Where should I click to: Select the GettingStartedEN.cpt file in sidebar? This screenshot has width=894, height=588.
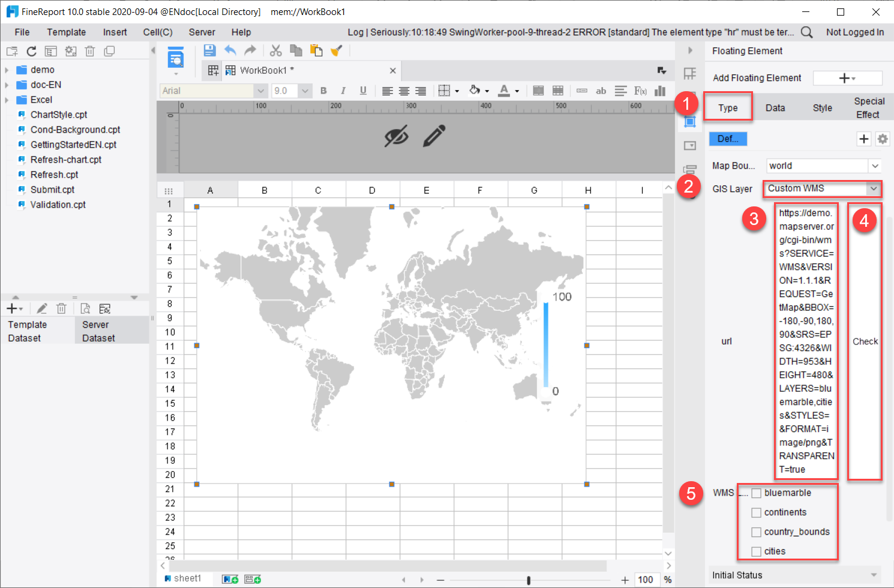click(x=73, y=145)
